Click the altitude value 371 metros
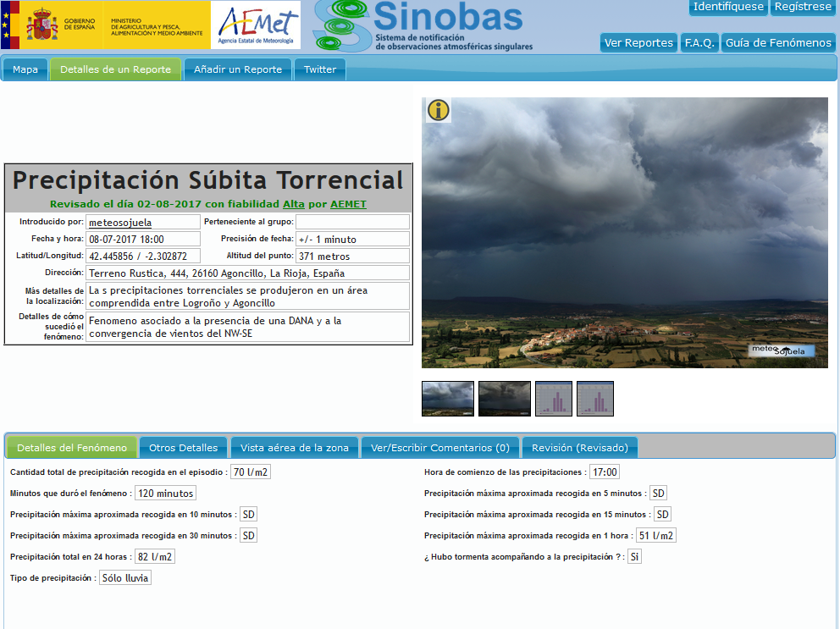This screenshot has width=840, height=629. [352, 257]
